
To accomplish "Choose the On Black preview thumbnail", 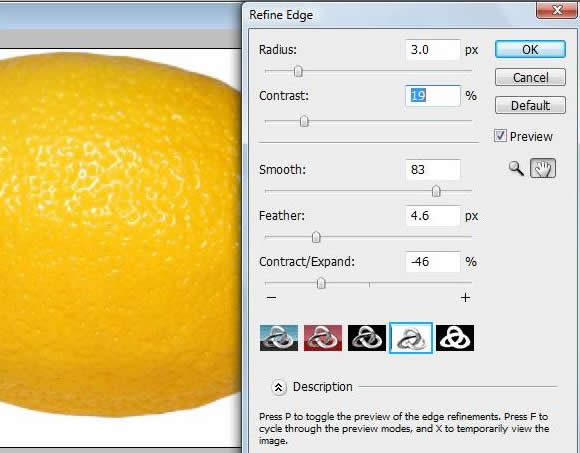I will tap(367, 338).
